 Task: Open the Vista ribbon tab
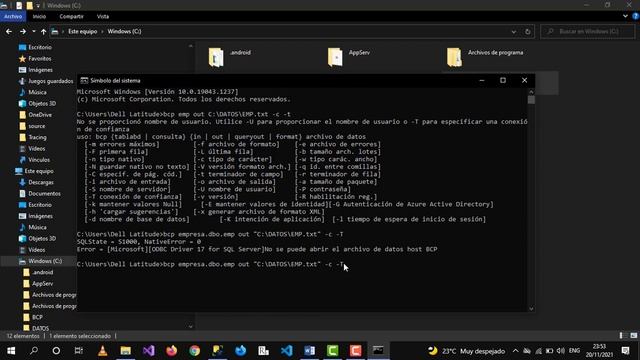click(x=103, y=17)
